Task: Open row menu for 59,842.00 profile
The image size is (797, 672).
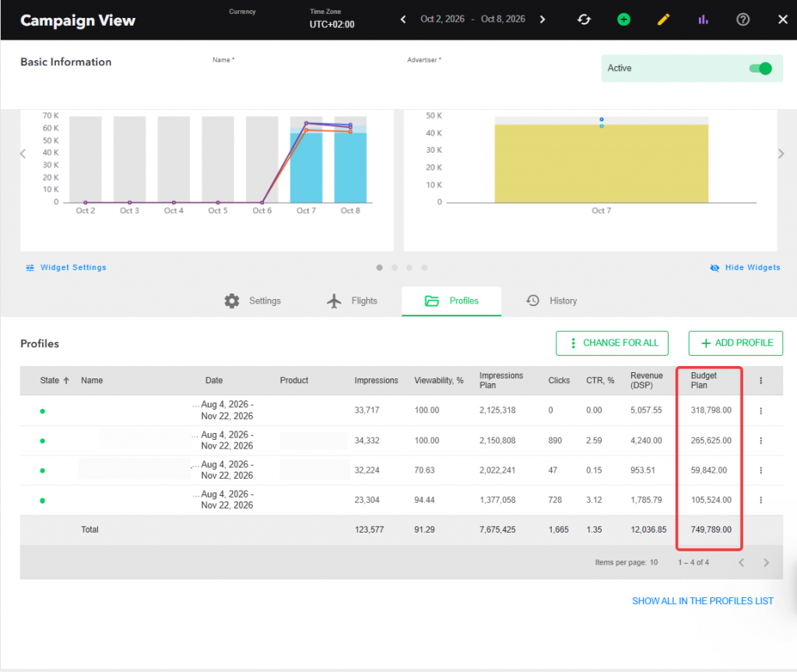Action: pos(761,470)
